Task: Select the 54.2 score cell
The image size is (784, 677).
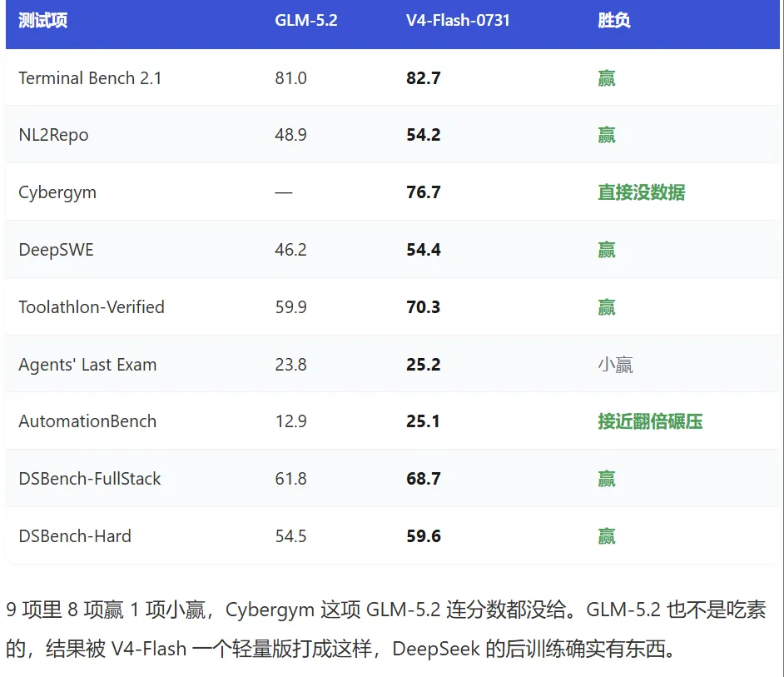Action: pyautogui.click(x=424, y=135)
